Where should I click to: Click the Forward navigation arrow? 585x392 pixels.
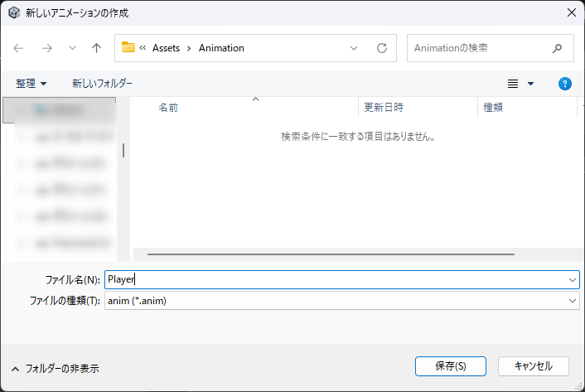click(x=47, y=48)
